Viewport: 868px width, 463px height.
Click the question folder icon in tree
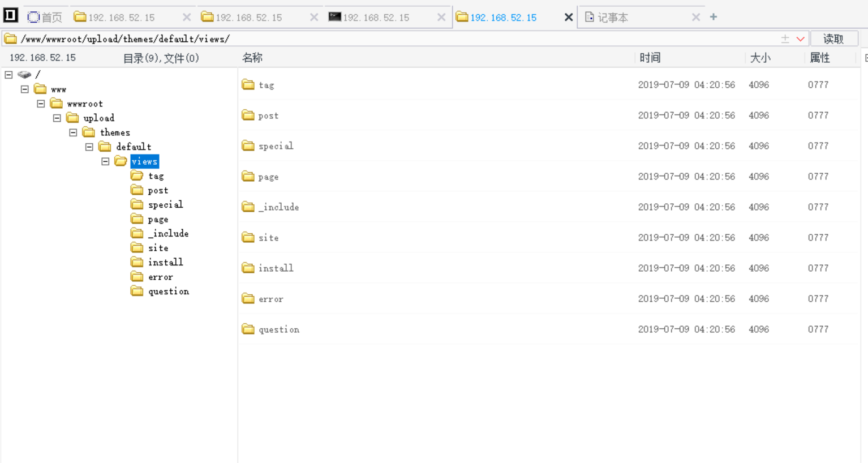tap(137, 291)
